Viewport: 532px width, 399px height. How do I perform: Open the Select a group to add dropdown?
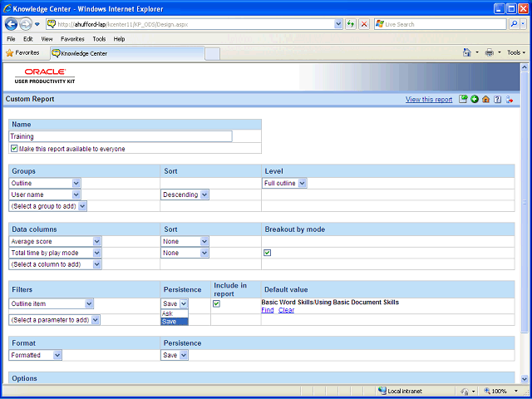point(48,206)
